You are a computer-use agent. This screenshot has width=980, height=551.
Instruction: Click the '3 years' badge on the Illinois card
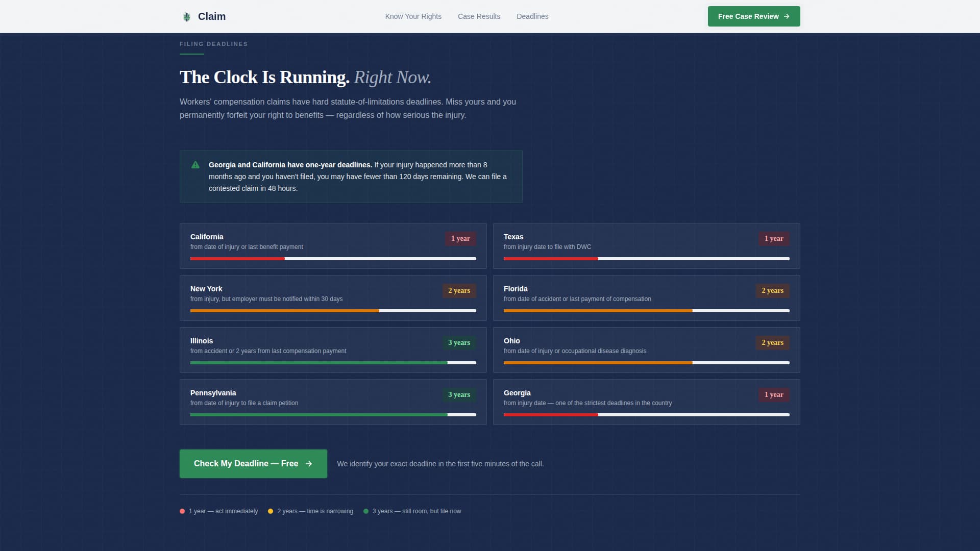click(x=458, y=342)
